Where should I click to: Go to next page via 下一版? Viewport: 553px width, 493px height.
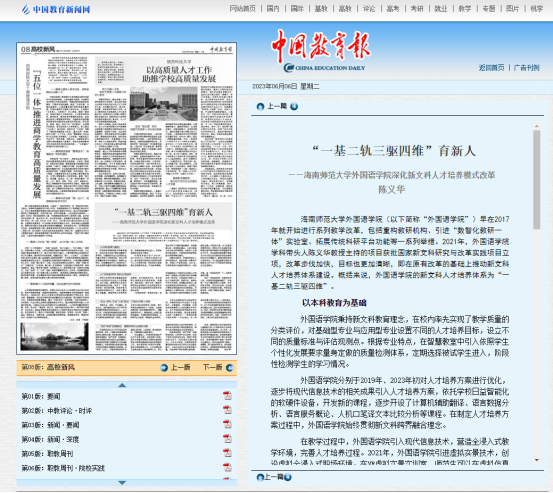212,368
